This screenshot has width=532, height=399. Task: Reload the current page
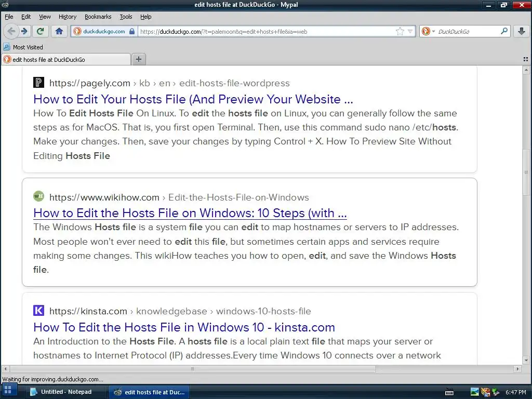[x=41, y=31]
